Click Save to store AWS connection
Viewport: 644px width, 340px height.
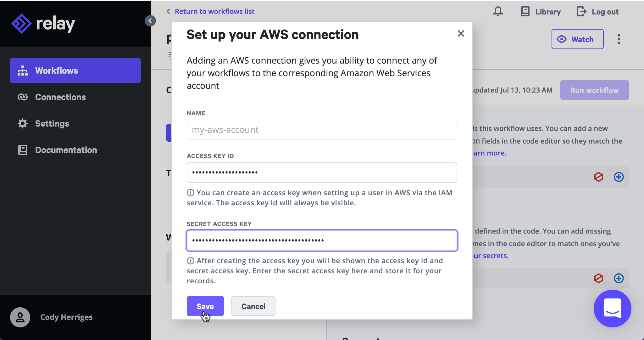tap(205, 306)
